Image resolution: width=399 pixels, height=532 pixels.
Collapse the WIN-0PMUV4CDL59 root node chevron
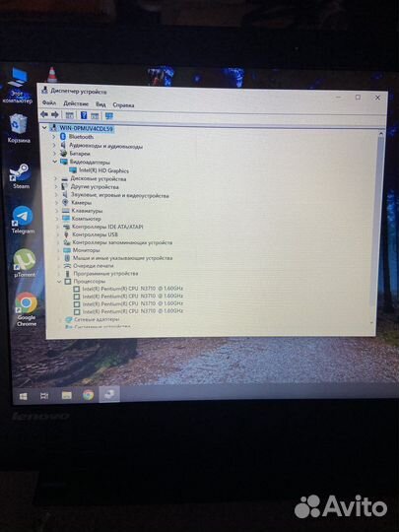pos(44,127)
